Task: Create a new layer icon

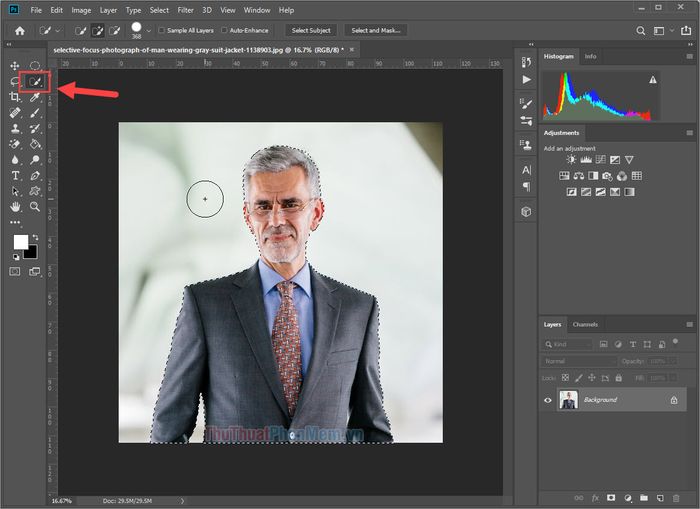Action: click(x=660, y=498)
